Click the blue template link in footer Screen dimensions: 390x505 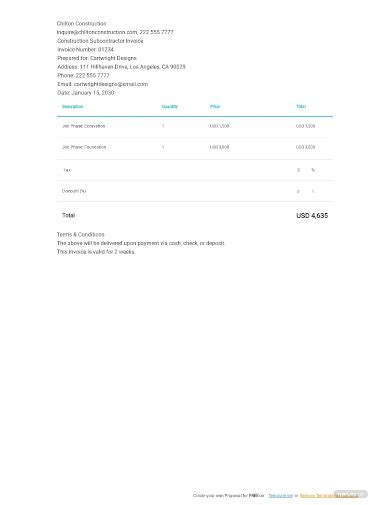point(281,496)
